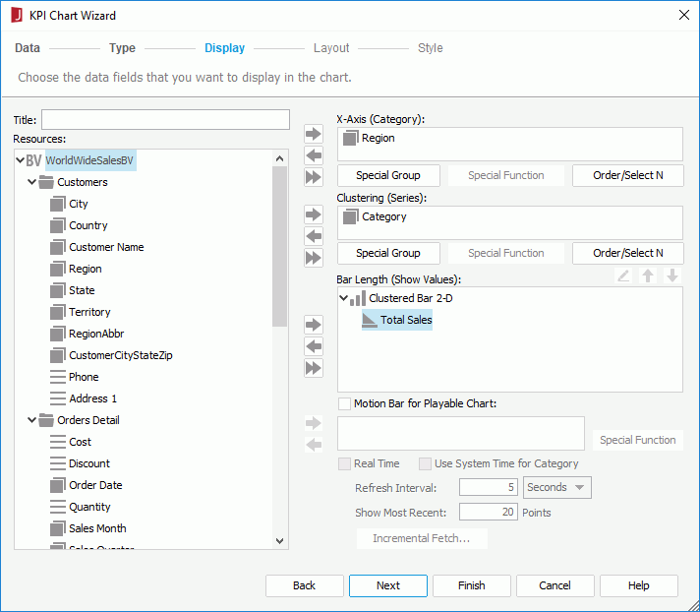
Task: Click Order/Select N under X-Axis
Action: pos(627,175)
